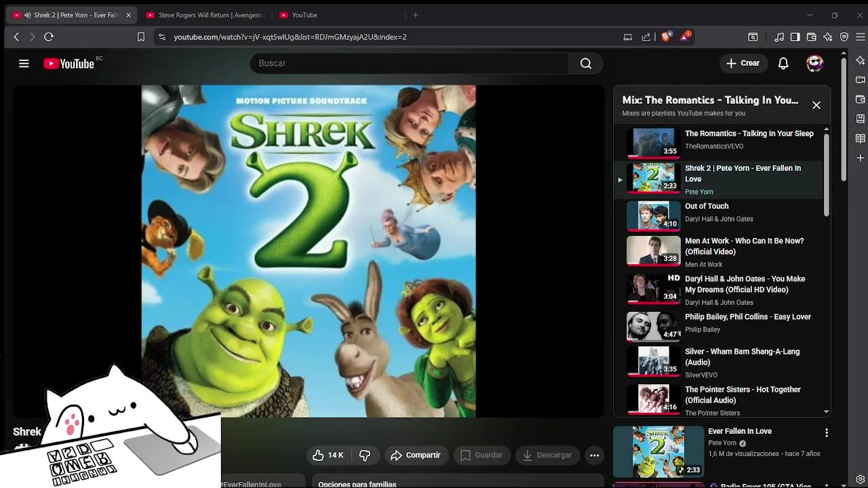Go to YouTube home via the logo
Image resolution: width=868 pixels, height=488 pixels.
(x=68, y=63)
